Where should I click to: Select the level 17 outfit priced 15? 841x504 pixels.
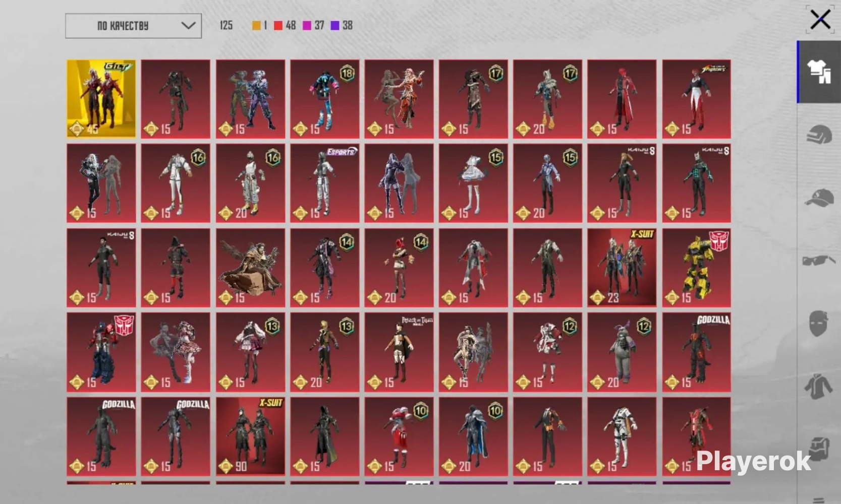pos(473,99)
